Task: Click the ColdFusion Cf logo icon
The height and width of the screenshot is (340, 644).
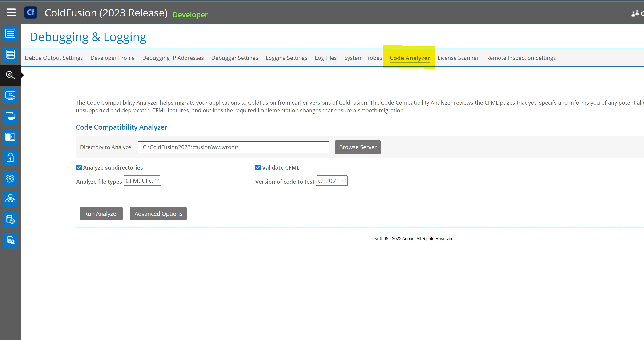Action: click(x=31, y=12)
